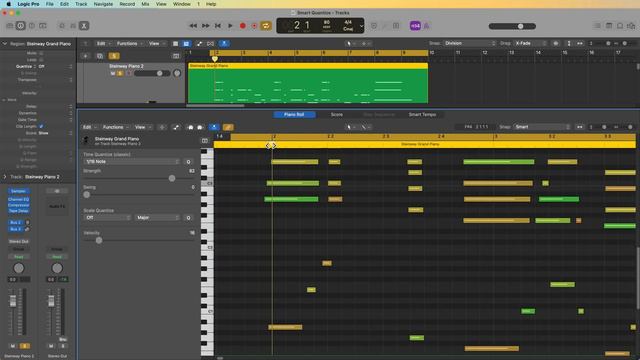Expand the Track Steinway Piano 2 inspector

[5, 177]
